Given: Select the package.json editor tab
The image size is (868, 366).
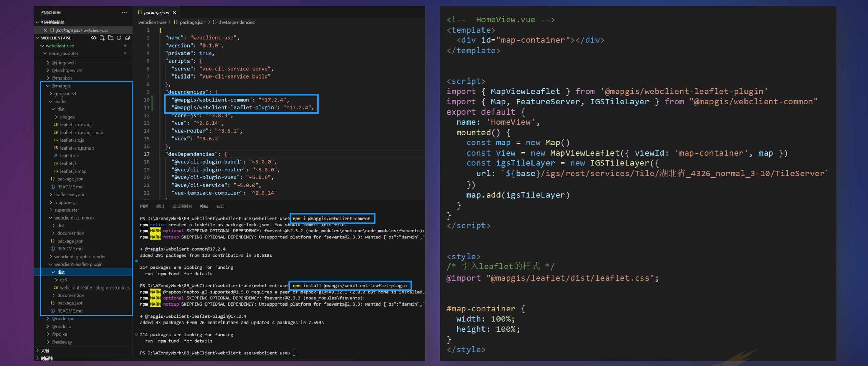Looking at the screenshot, I should 157,12.
